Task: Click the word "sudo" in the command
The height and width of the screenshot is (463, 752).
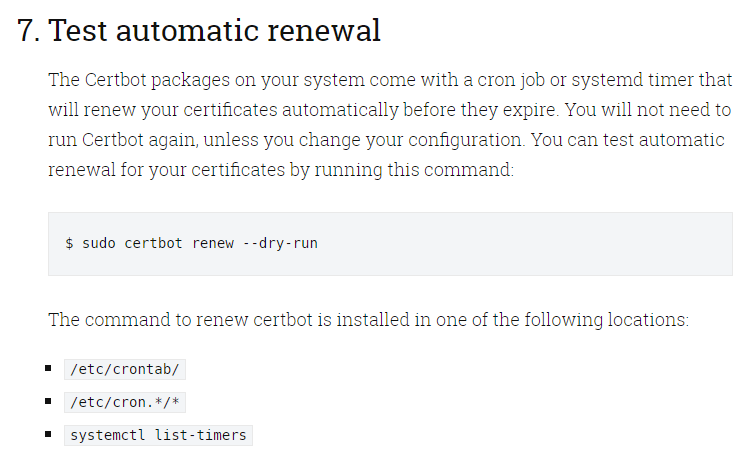Action: tap(99, 243)
